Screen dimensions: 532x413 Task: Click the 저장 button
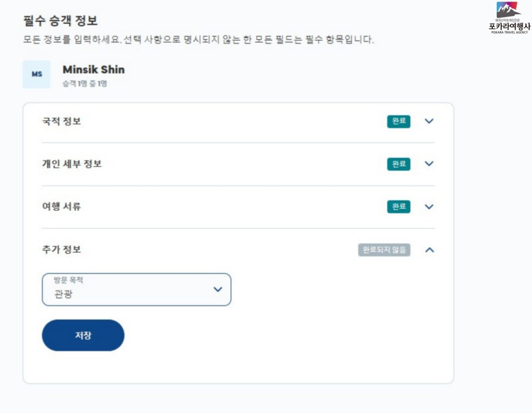click(83, 335)
